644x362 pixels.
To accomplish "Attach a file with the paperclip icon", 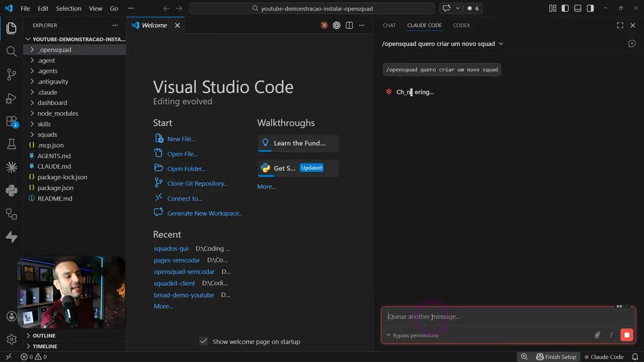I will coord(597,335).
